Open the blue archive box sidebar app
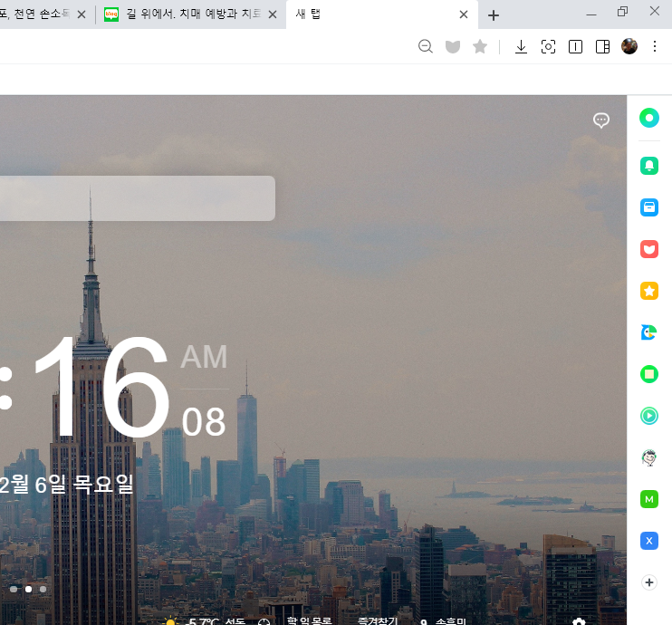The width and height of the screenshot is (672, 625). pyautogui.click(x=648, y=207)
